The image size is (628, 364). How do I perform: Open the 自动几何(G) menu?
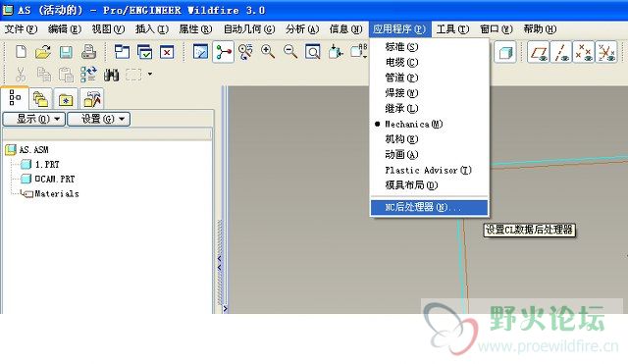(249, 29)
